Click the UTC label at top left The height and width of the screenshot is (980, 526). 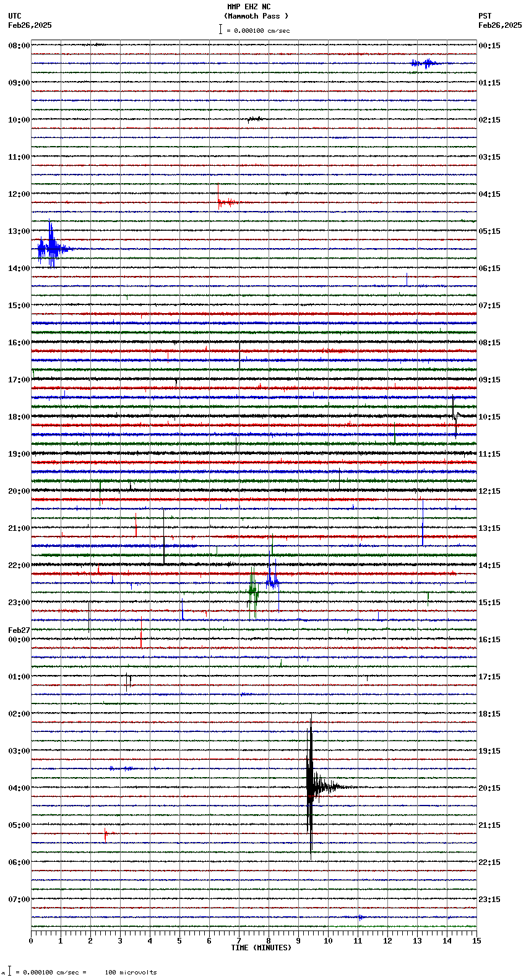click(x=15, y=16)
